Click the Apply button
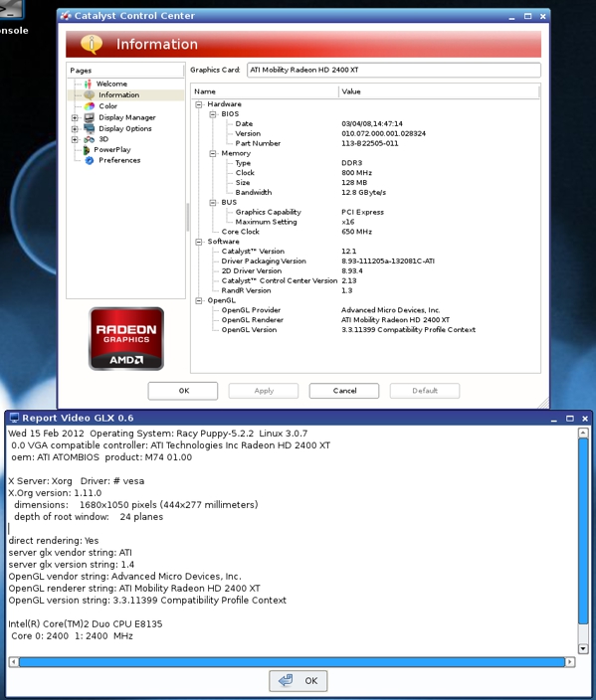596x700 pixels. pos(264,391)
